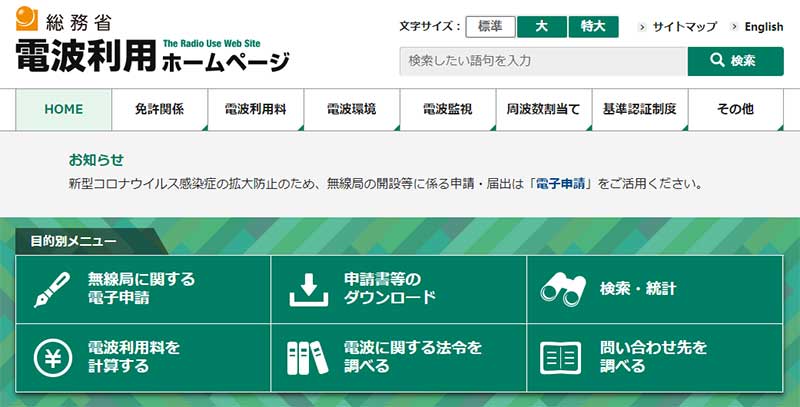Click the 文字サイズ label
This screenshot has width=800, height=407.
430,27
